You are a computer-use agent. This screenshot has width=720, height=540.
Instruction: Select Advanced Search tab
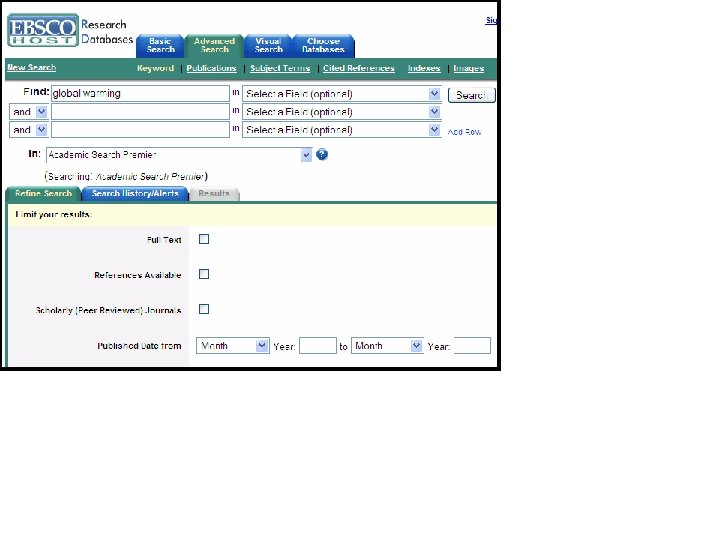click(214, 45)
